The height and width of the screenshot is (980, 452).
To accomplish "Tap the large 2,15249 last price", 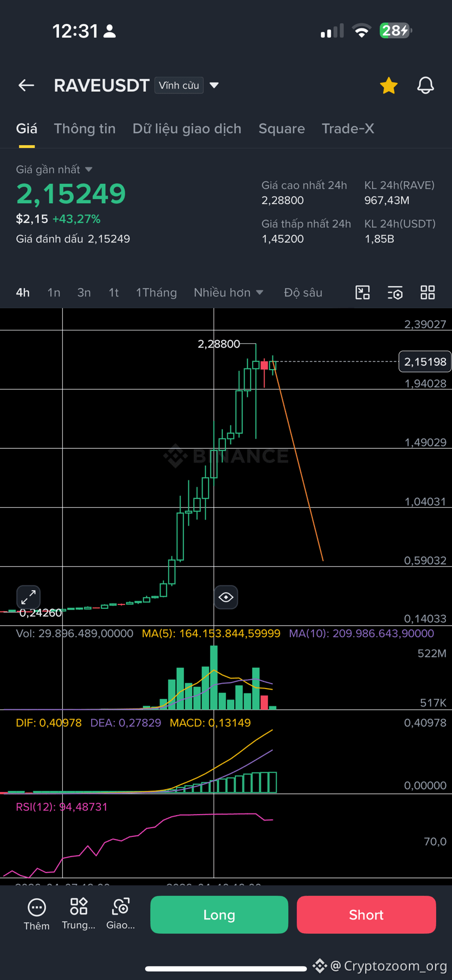I will (71, 194).
